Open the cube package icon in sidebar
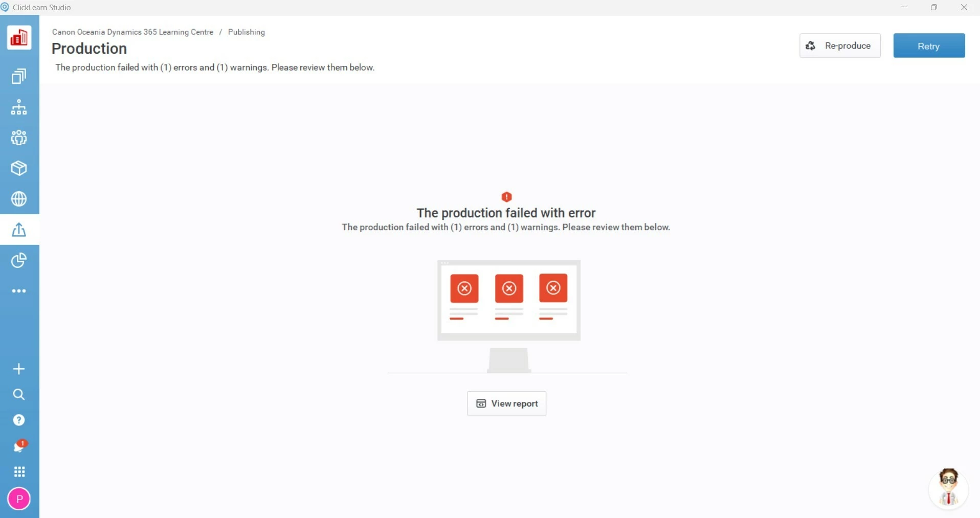This screenshot has width=980, height=518. click(x=19, y=168)
